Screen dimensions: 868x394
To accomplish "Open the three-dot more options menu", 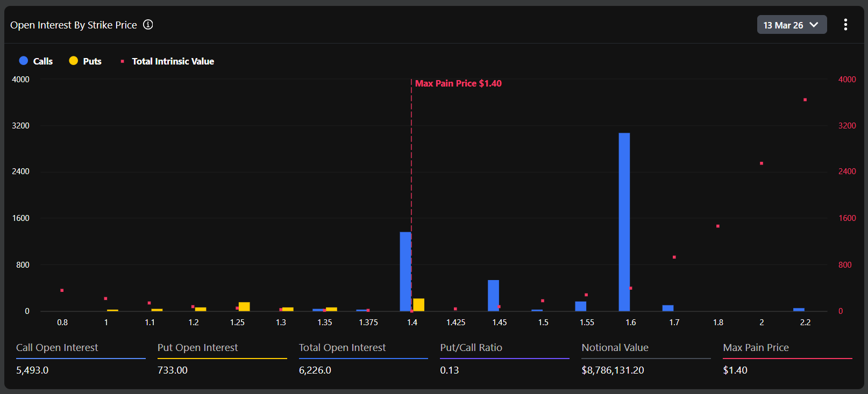I will (845, 25).
